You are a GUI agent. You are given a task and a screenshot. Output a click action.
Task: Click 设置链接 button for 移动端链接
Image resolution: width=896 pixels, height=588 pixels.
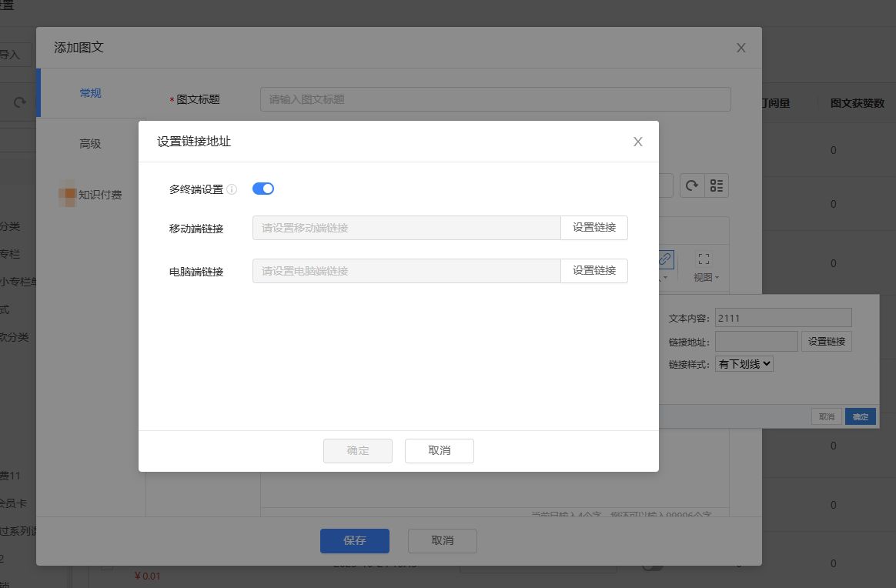pyautogui.click(x=593, y=228)
